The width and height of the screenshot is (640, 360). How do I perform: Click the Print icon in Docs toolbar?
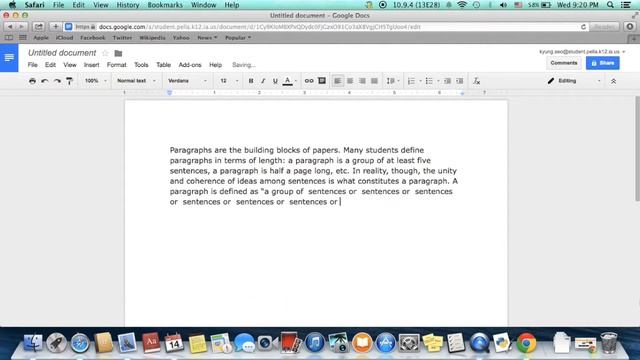32,81
